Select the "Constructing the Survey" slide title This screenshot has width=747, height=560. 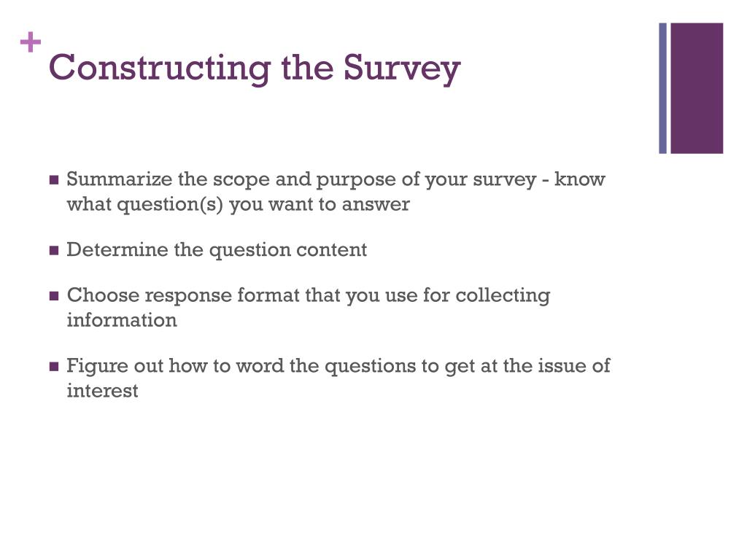(x=254, y=69)
